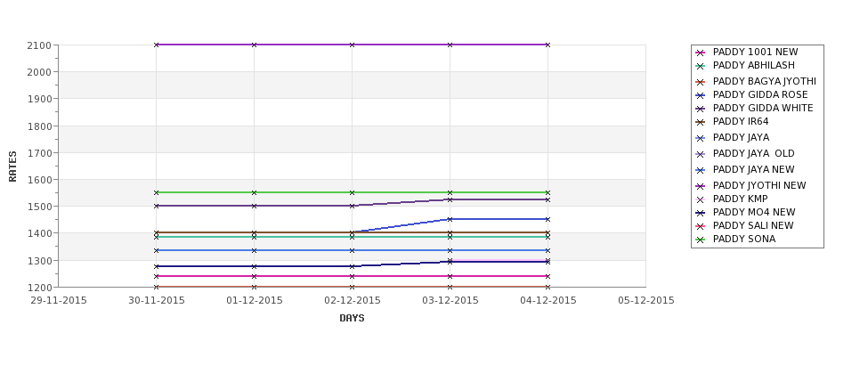This screenshot has height=382, width=868.
Task: Click the PADDY MO4 NEW legend marker
Action: pos(701,213)
